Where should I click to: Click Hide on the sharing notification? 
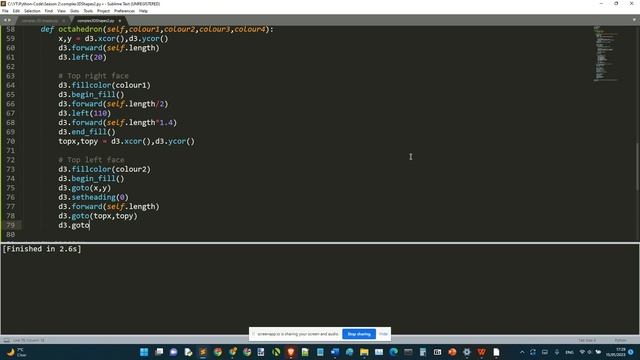tap(383, 334)
